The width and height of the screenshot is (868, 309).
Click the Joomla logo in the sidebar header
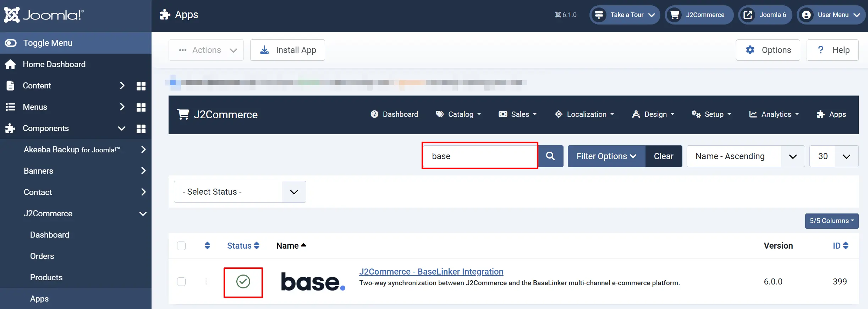point(44,15)
